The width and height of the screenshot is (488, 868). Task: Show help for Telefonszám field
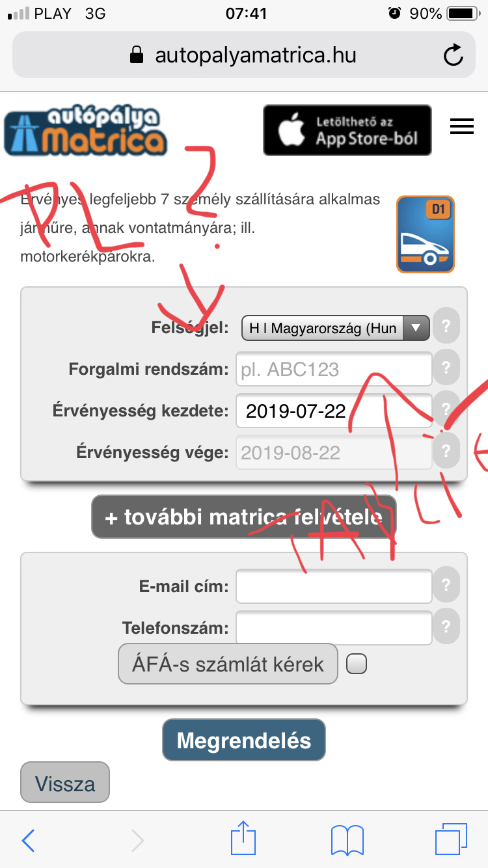pyautogui.click(x=446, y=626)
